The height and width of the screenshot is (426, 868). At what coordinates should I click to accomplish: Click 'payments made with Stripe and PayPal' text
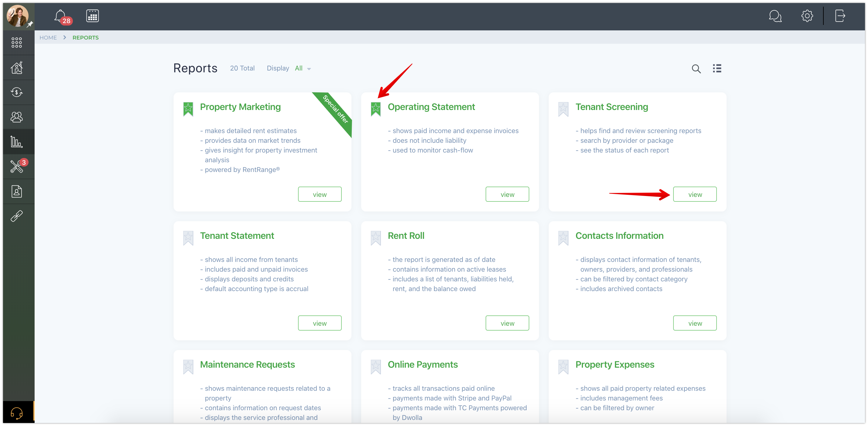point(452,398)
